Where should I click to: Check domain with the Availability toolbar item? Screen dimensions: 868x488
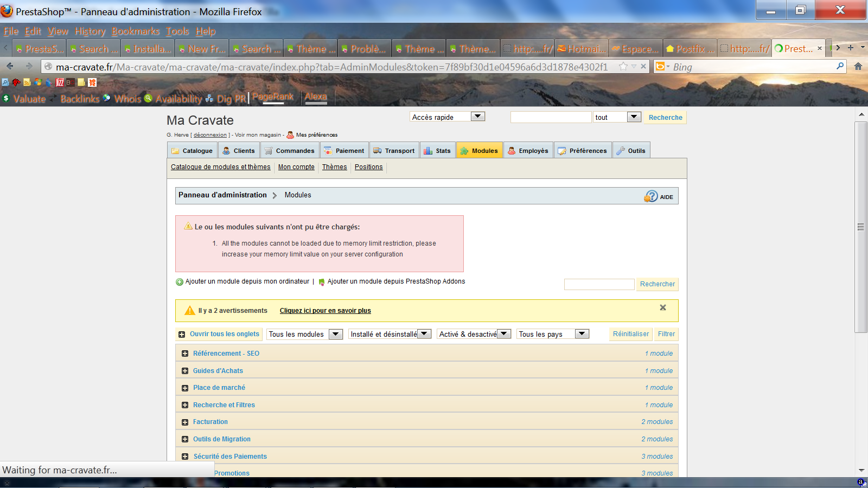173,99
